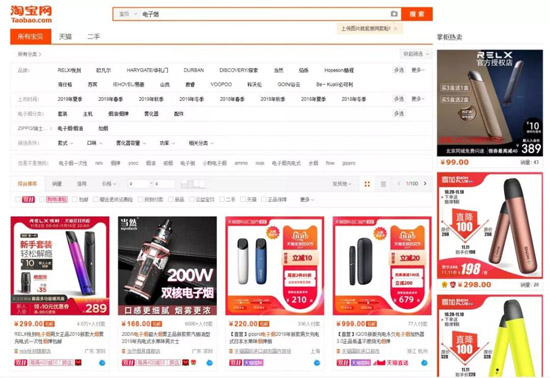Go to previous results page arrow
The width and height of the screenshot is (550, 378).
[398, 183]
